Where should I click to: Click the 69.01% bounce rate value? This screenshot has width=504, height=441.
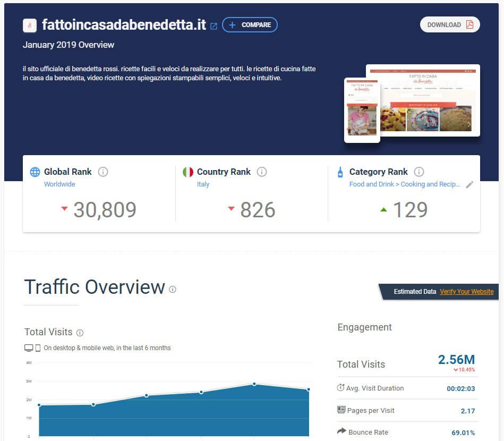pos(463,432)
